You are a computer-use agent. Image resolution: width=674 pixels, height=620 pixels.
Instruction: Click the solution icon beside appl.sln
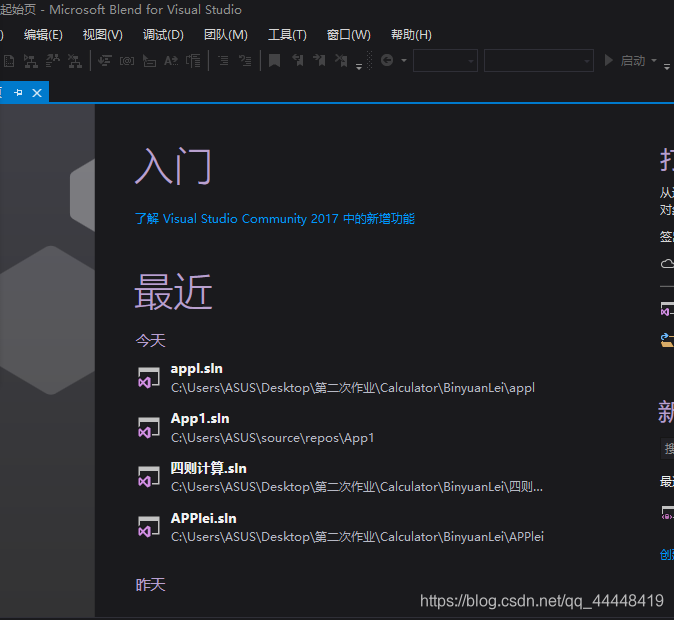pyautogui.click(x=149, y=378)
